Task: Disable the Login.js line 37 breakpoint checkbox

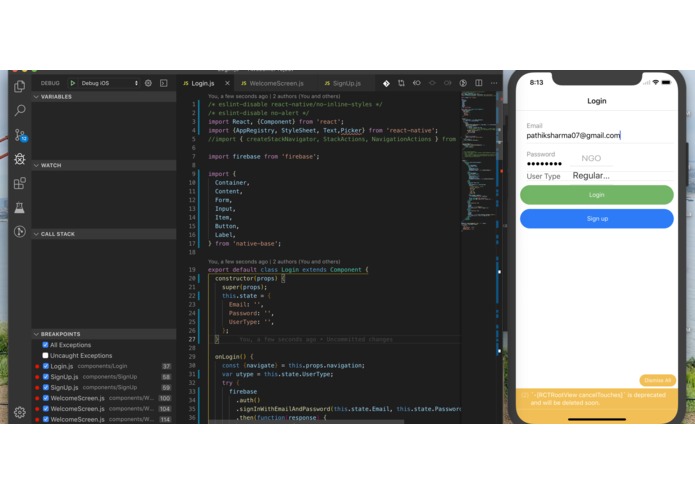Action: pos(46,366)
